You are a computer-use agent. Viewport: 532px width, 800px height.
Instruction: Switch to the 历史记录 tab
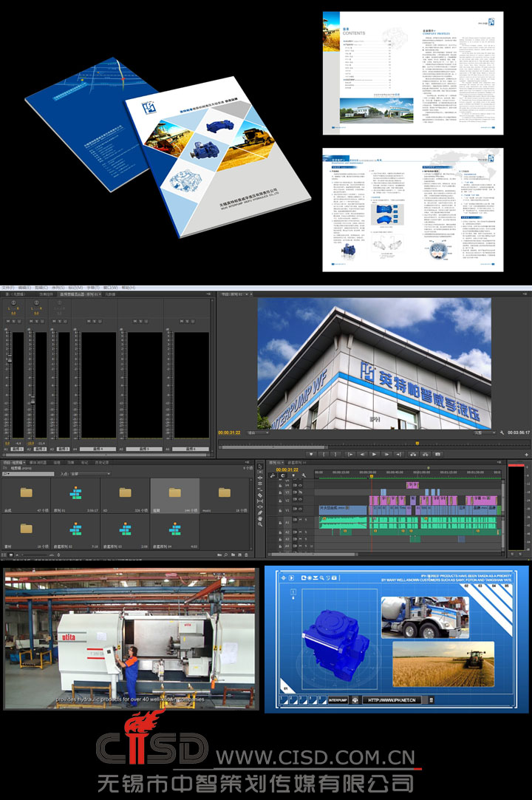(102, 462)
